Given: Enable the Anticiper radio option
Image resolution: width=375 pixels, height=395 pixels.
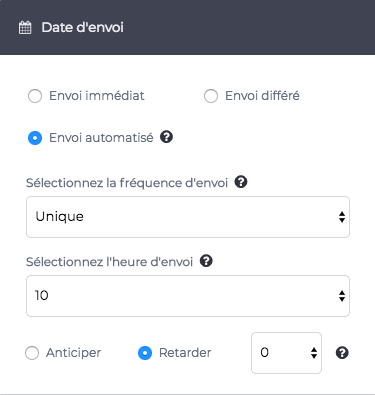Looking at the screenshot, I should click(32, 353).
